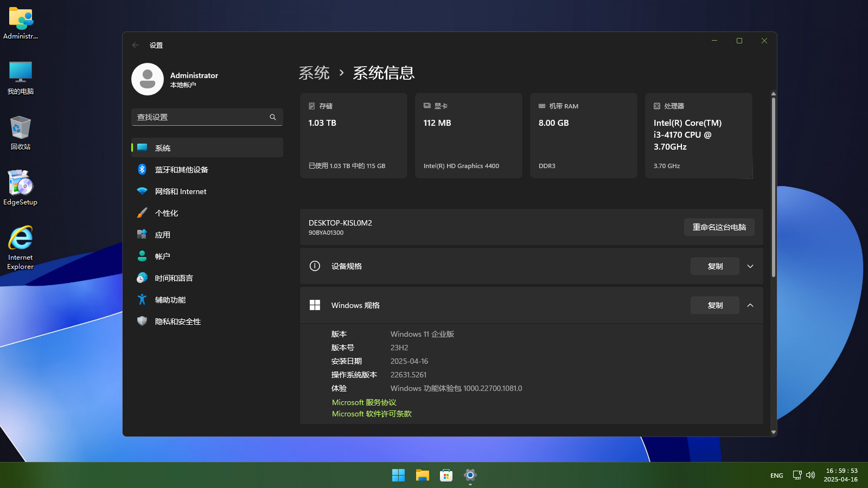Open the Accounts person icon
868x488 pixels.
click(x=142, y=256)
